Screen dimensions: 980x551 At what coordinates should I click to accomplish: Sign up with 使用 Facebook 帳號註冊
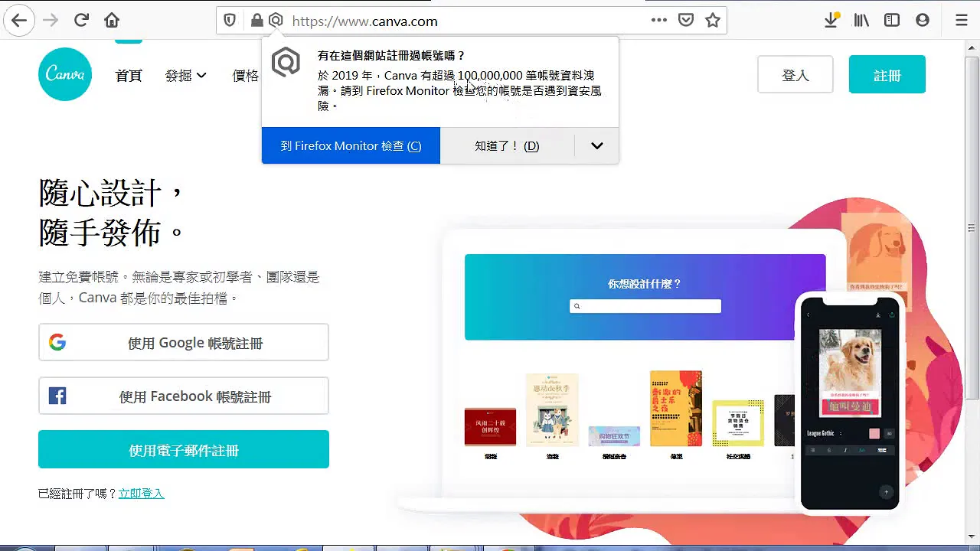tap(184, 396)
